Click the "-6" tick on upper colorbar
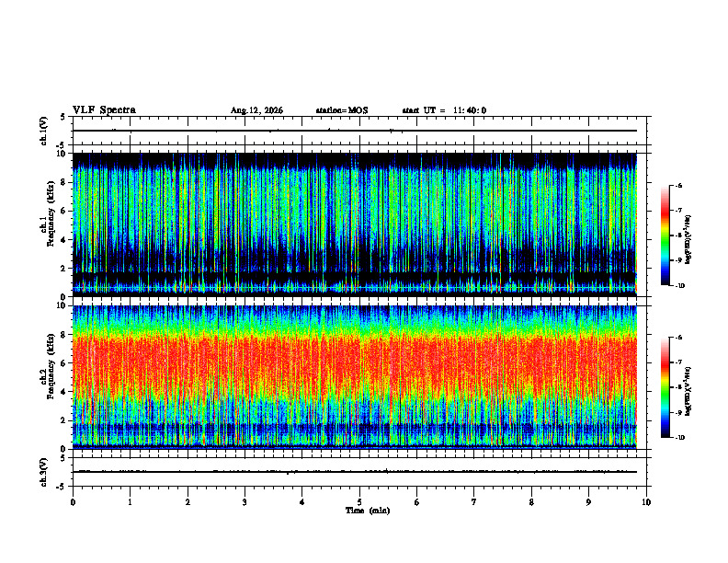 tap(678, 185)
